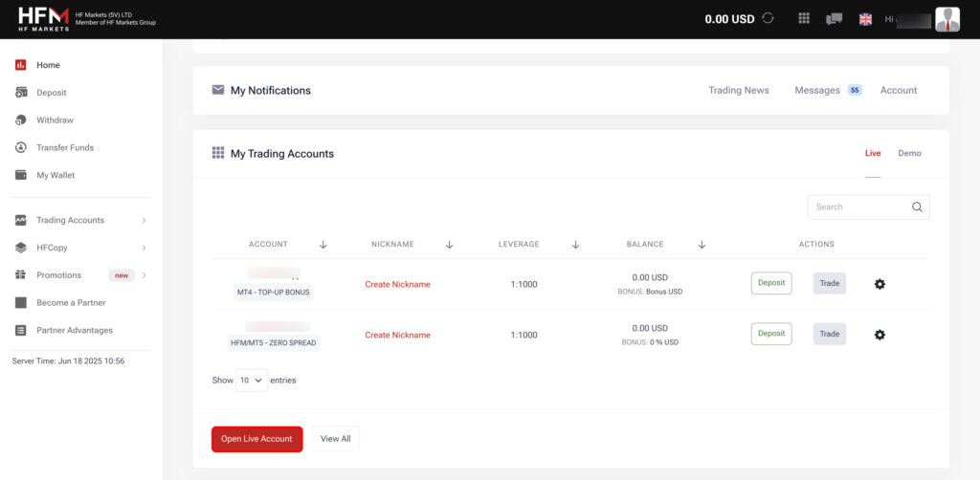980x480 pixels.
Task: Expand Promotions submenu chevron
Action: click(144, 275)
